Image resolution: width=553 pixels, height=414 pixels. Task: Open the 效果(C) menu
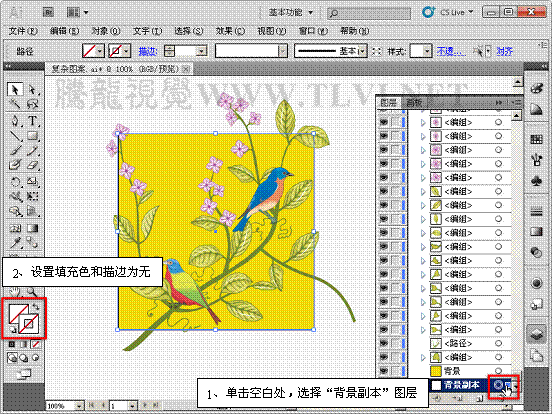tap(230, 31)
